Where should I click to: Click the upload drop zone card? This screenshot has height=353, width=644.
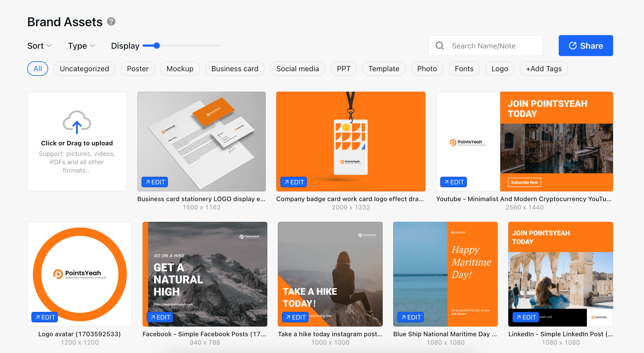coord(77,141)
